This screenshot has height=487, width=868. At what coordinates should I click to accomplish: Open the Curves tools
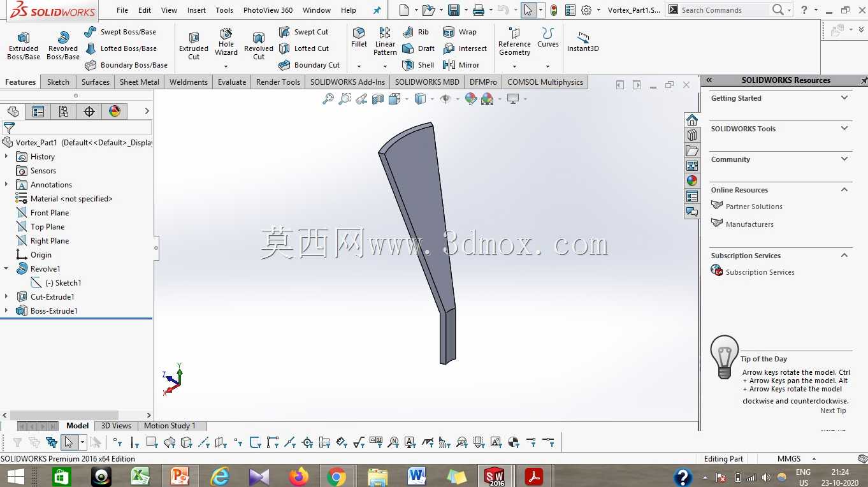pos(547,38)
